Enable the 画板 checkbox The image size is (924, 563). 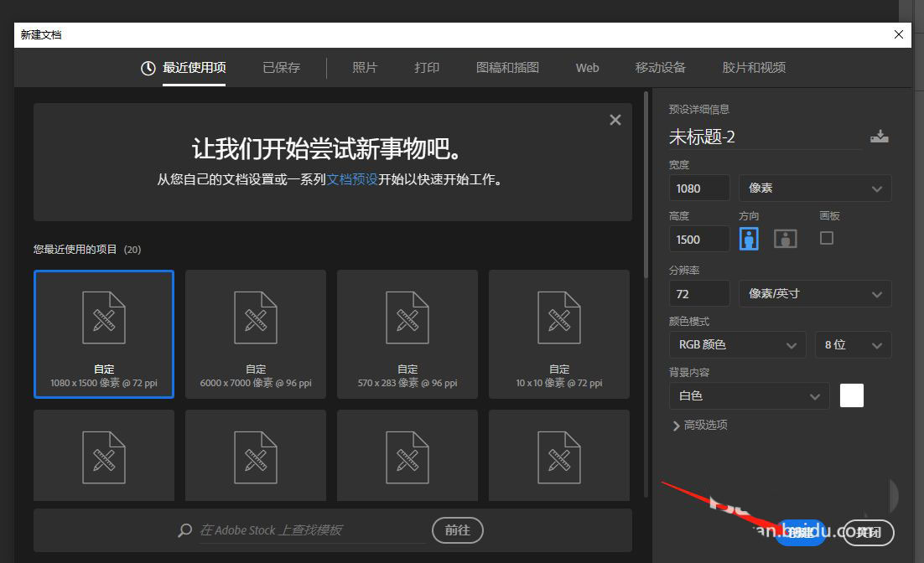pos(826,238)
